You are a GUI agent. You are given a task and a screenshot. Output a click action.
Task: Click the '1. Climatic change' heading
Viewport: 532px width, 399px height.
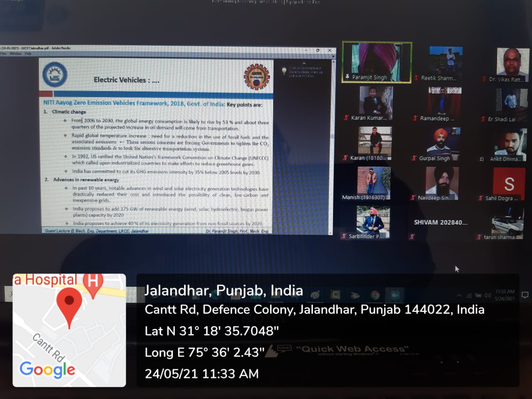(65, 112)
